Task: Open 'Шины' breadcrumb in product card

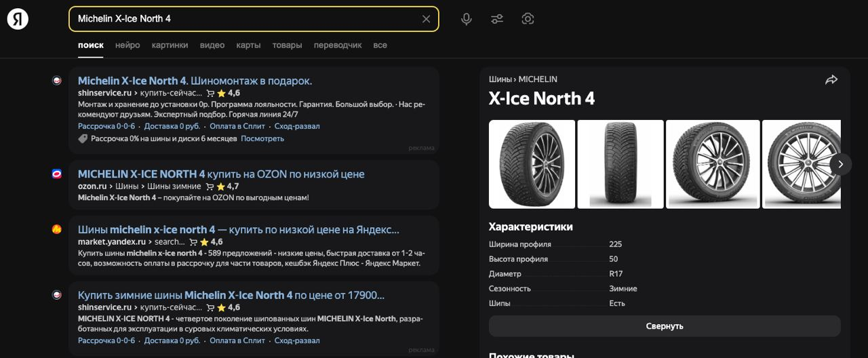Action: point(500,79)
